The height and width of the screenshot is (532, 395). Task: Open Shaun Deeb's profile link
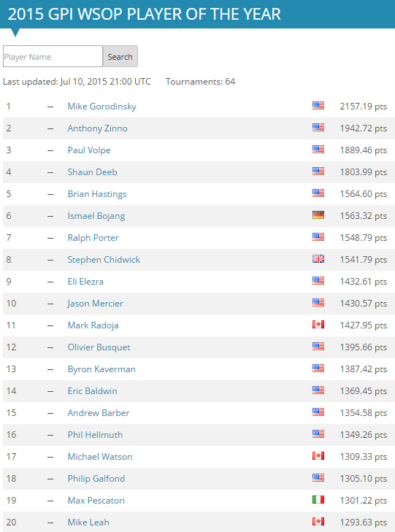[92, 172]
